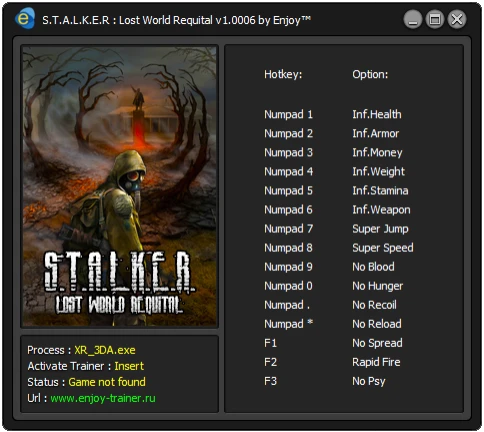Viewport: 484px width, 432px height.
Task: Click the 'Hotkey:' column header
Action: 283,74
